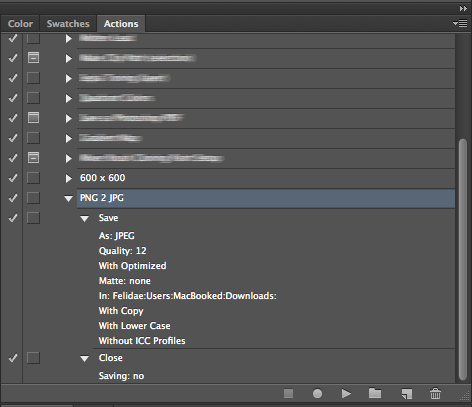The width and height of the screenshot is (472, 407).
Task: Play the selected action
Action: coord(346,394)
